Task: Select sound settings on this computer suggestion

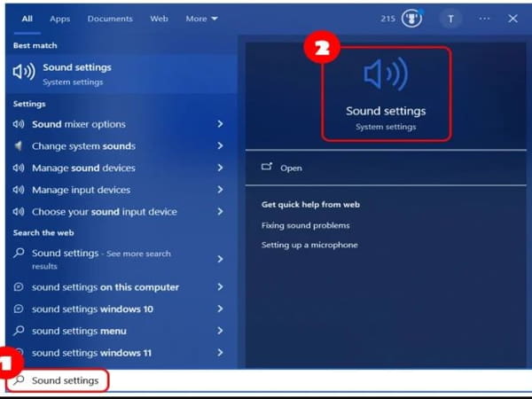Action: point(121,287)
